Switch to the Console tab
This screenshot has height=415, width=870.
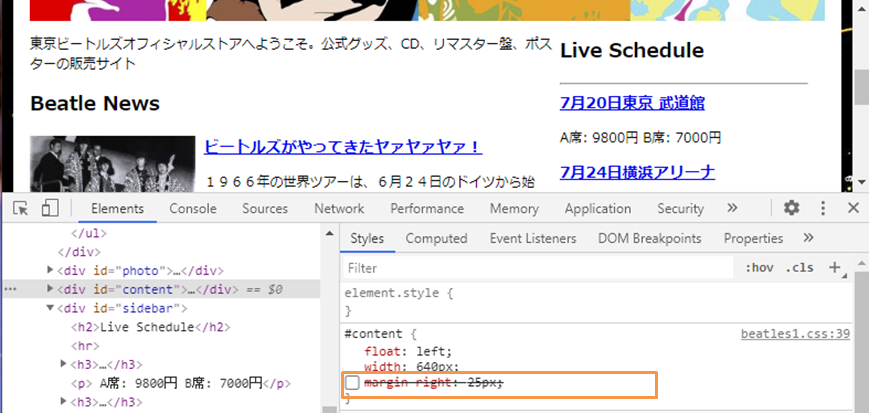click(x=193, y=209)
